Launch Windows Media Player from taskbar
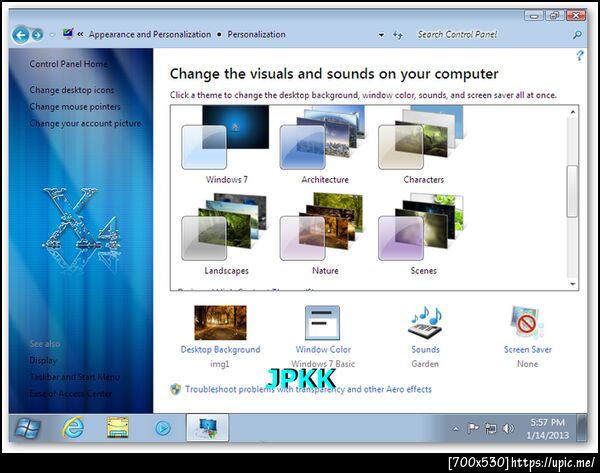The height and width of the screenshot is (473, 600). (x=163, y=428)
